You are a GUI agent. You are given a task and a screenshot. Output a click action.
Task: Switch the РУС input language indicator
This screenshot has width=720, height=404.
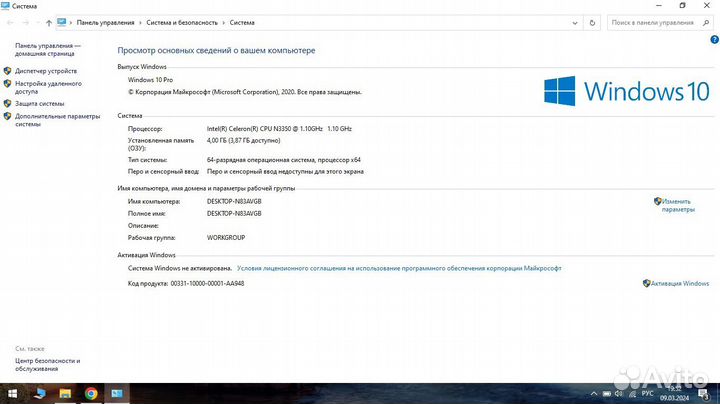647,394
